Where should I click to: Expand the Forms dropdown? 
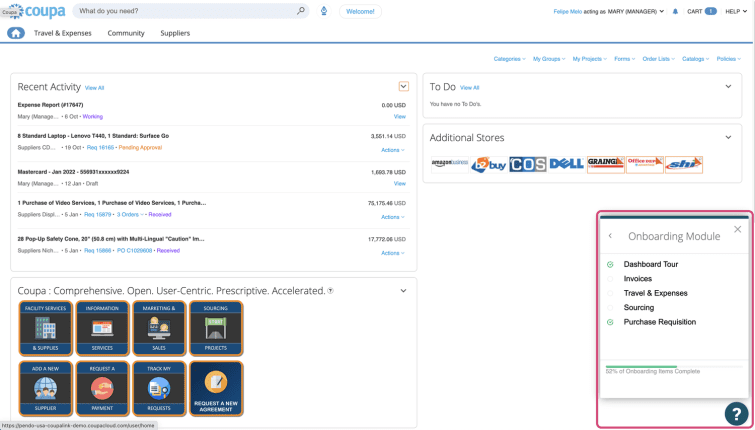click(625, 59)
